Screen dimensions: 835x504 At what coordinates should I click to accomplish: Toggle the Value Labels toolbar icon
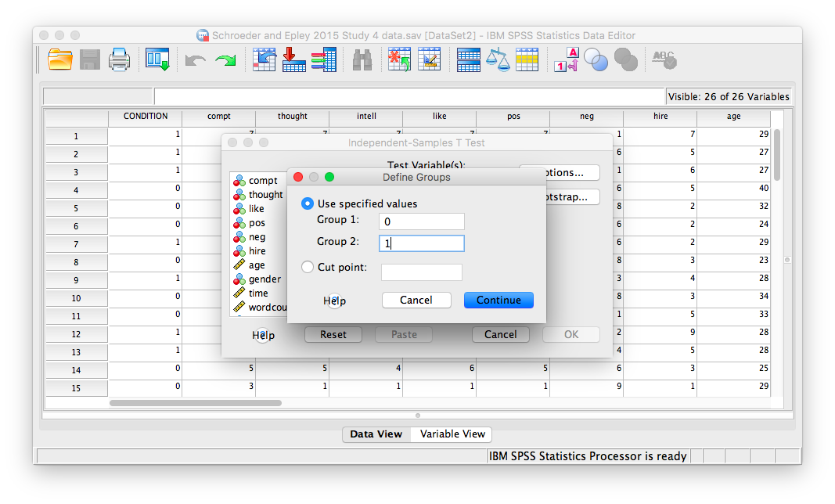pos(566,59)
